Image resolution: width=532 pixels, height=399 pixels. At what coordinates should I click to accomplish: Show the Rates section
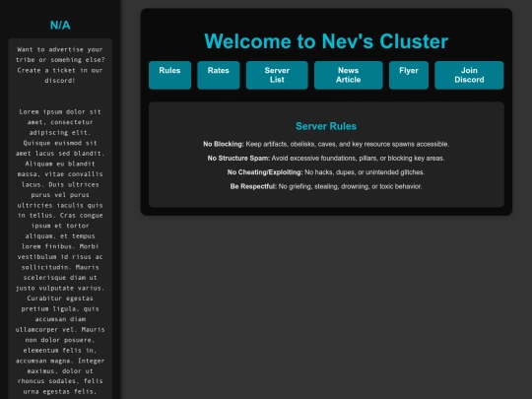tap(219, 75)
